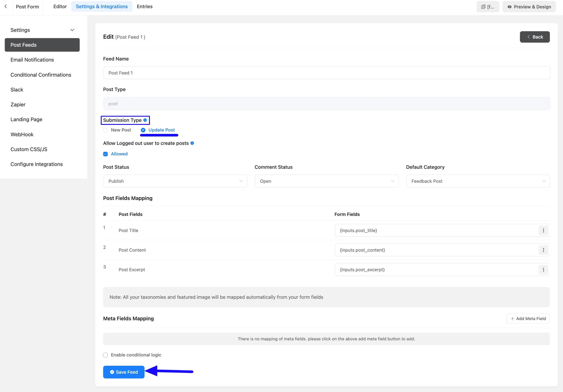Screen dimensions: 563x392
Task: Click the Back button
Action: 535,37
